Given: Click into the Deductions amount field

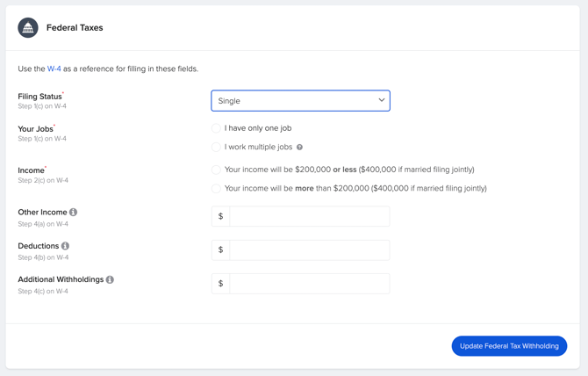Looking at the screenshot, I should tap(309, 249).
